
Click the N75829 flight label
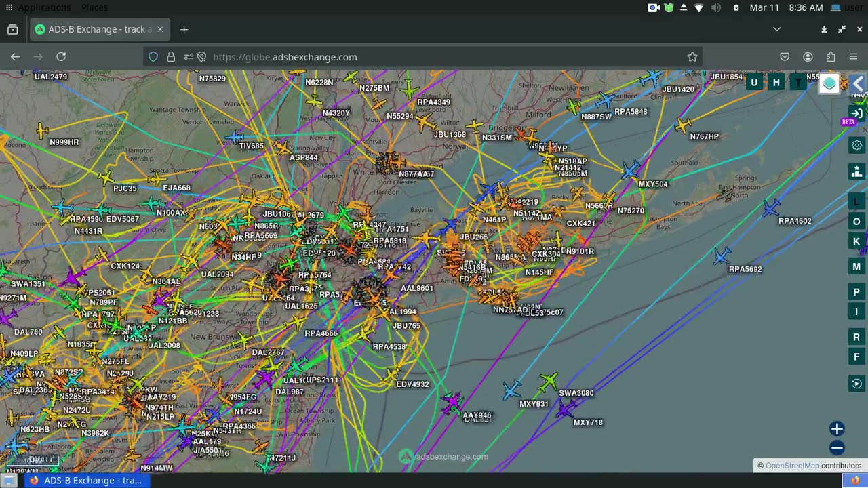coord(212,79)
